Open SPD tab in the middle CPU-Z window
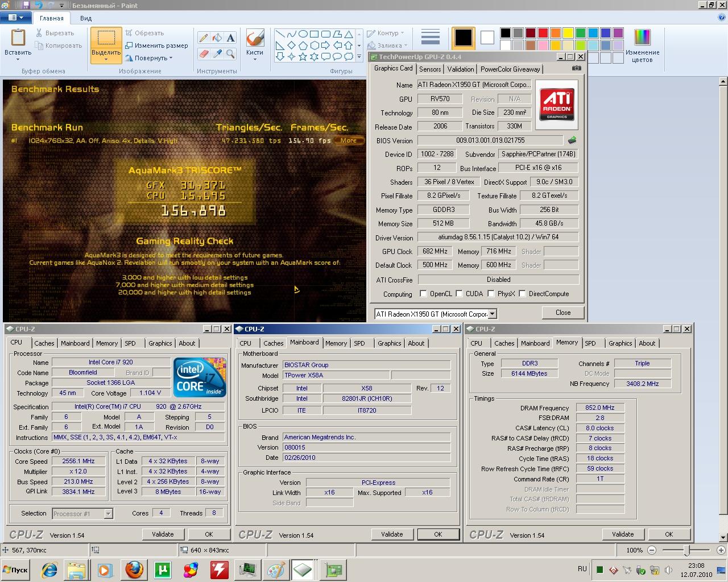The height and width of the screenshot is (582, 728). click(359, 343)
